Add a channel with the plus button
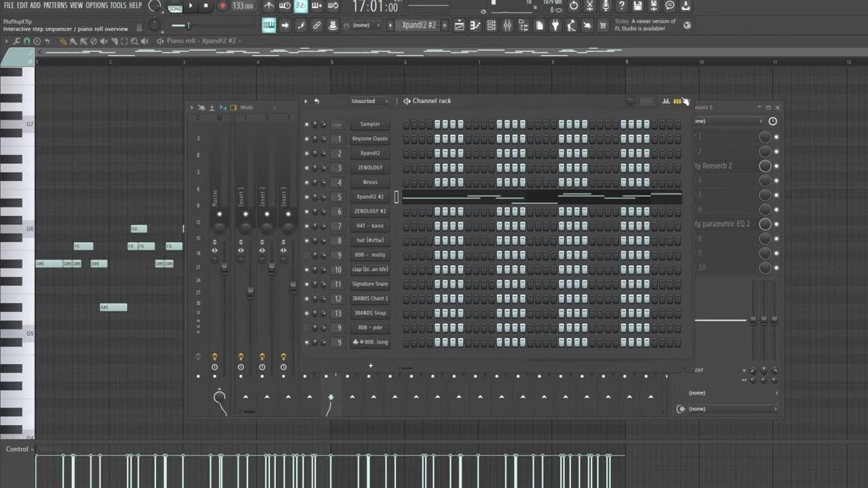The height and width of the screenshot is (488, 868). pyautogui.click(x=370, y=366)
